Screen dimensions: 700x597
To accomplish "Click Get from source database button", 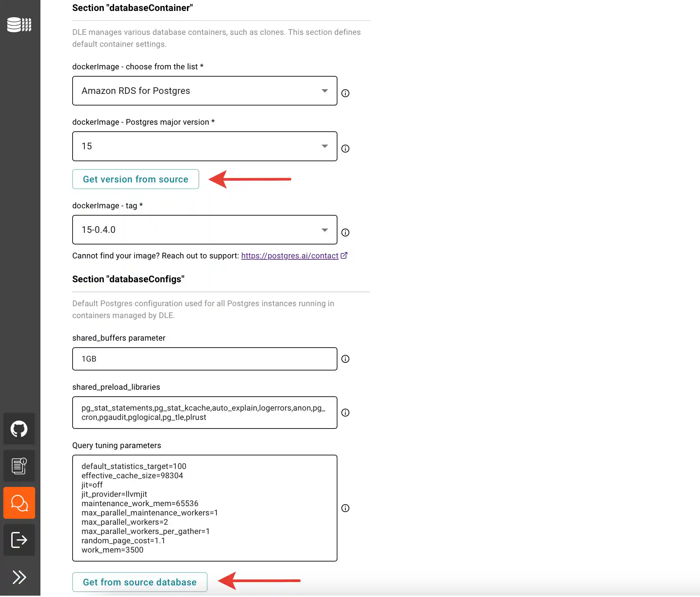I will click(x=140, y=582).
